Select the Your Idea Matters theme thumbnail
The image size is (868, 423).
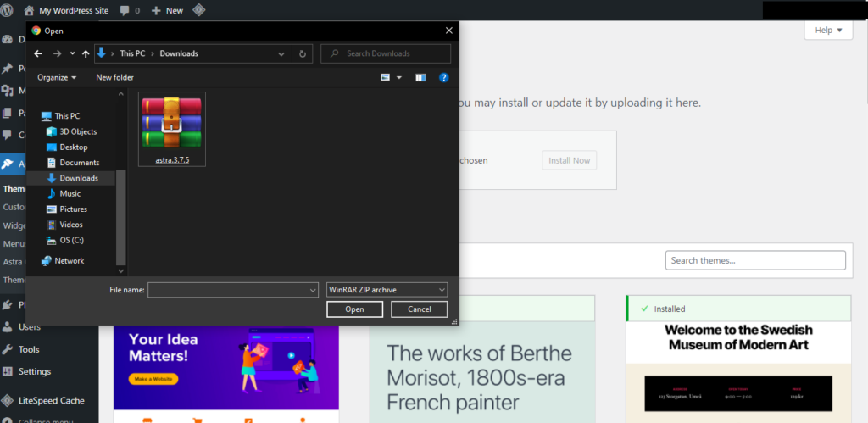(225, 368)
